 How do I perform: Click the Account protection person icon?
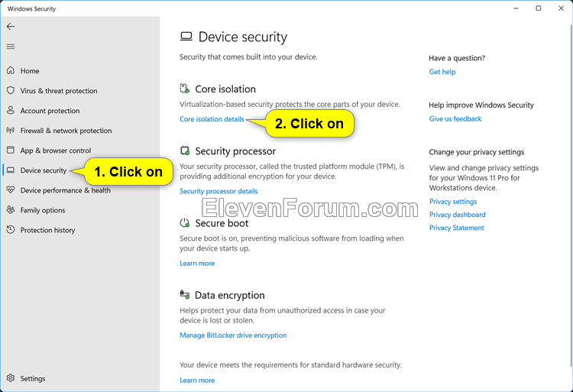11,111
